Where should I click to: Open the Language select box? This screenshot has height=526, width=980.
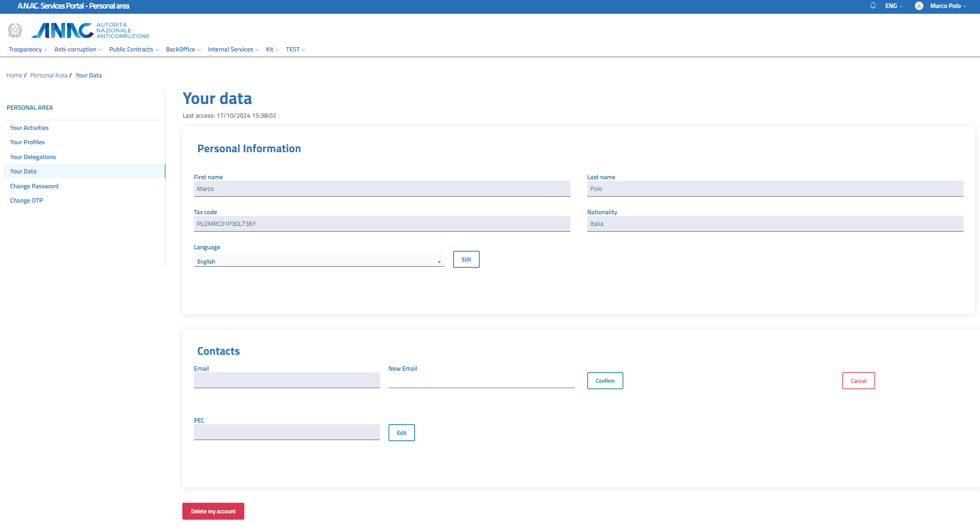[319, 261]
